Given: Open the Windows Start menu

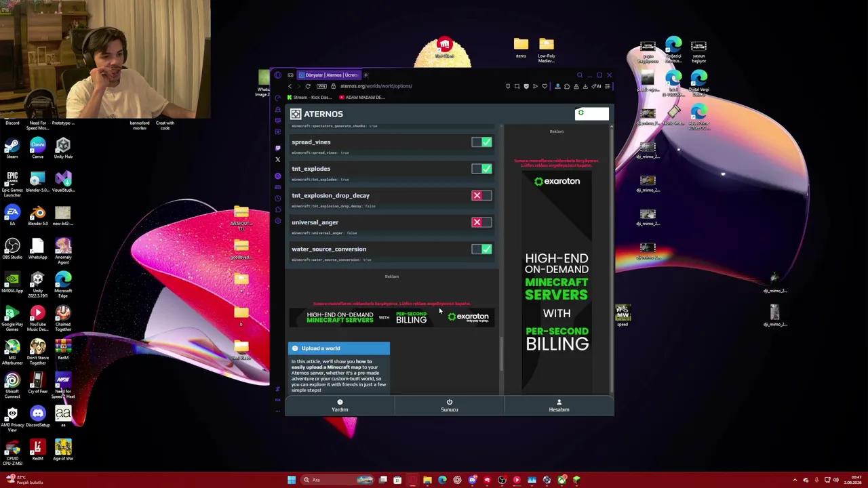Looking at the screenshot, I should pyautogui.click(x=292, y=480).
